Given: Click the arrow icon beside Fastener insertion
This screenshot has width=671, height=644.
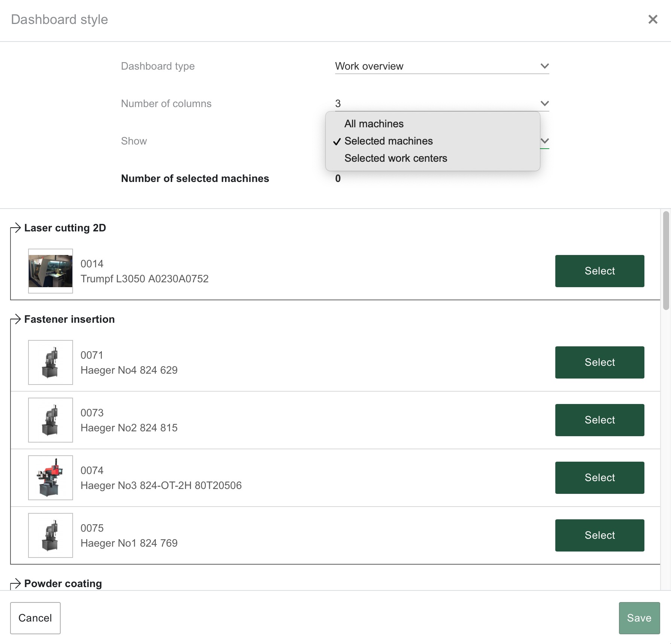Looking at the screenshot, I should [16, 320].
